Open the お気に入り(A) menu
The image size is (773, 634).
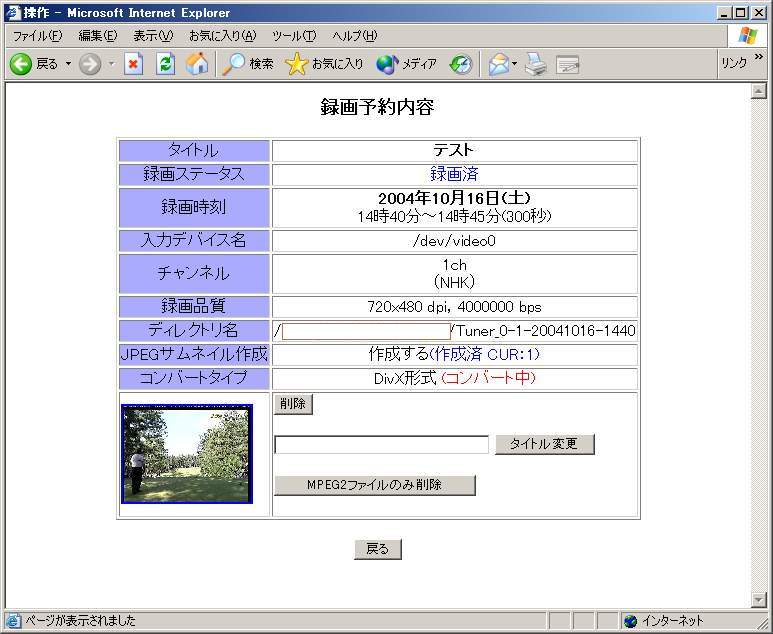pos(222,36)
